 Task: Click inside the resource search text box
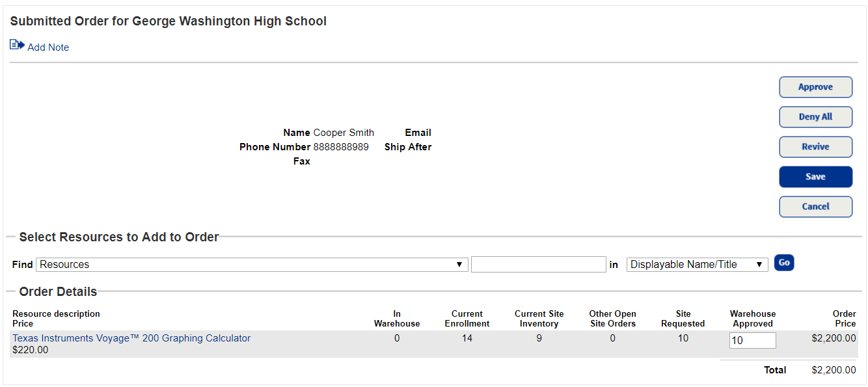point(538,264)
